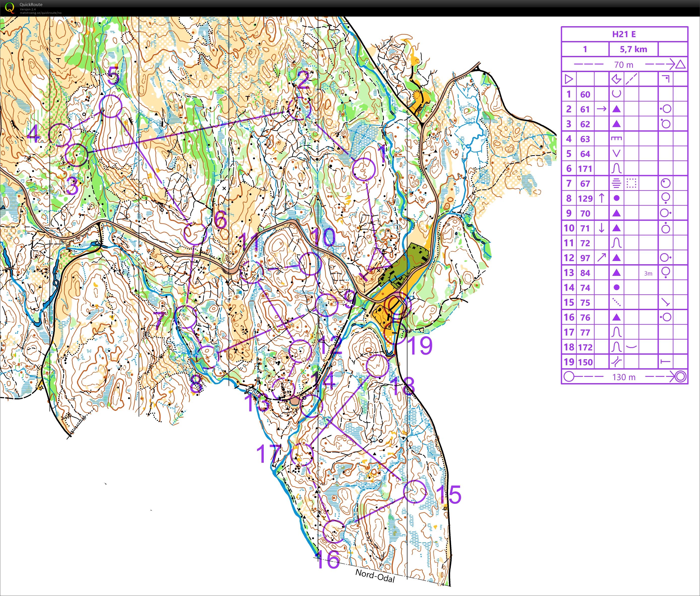Click control circle 6 on the map
The width and height of the screenshot is (700, 596).
tap(195, 233)
